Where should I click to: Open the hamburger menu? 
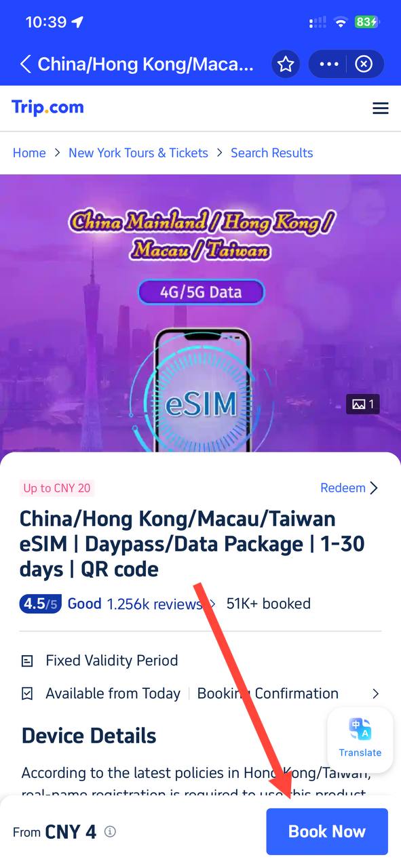(x=381, y=108)
